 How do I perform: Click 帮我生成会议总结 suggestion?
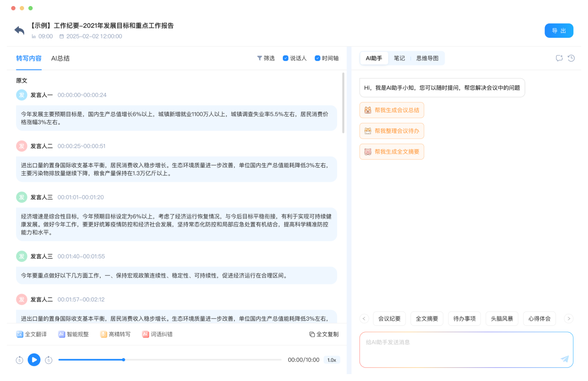[392, 110]
